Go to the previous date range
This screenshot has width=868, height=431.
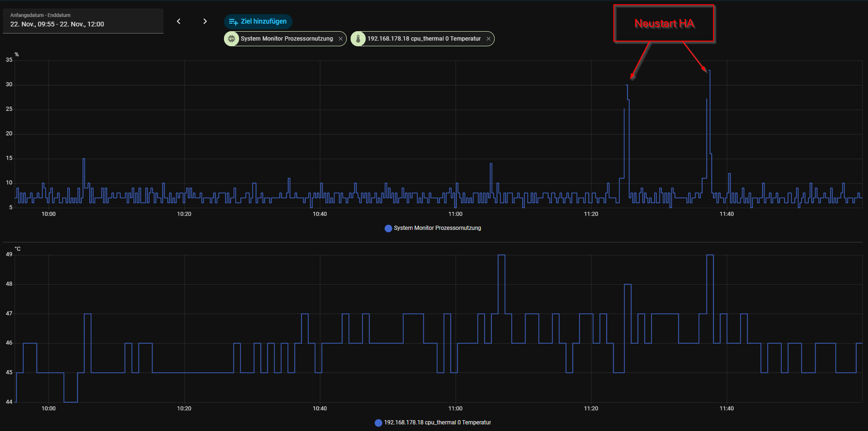(179, 21)
